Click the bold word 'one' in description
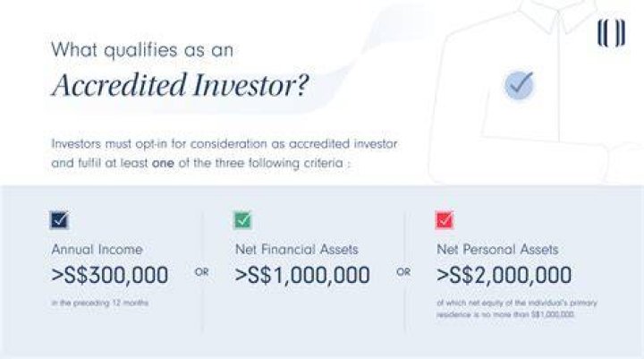The image size is (644, 359). point(163,163)
